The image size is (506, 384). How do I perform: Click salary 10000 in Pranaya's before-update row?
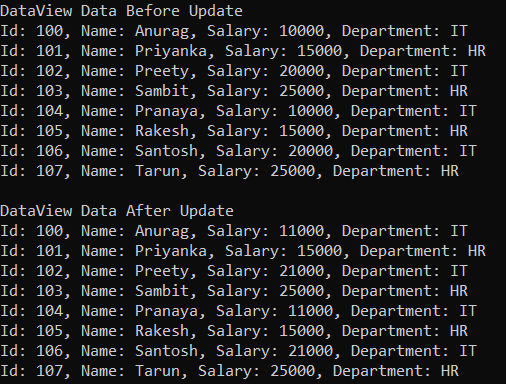310,111
